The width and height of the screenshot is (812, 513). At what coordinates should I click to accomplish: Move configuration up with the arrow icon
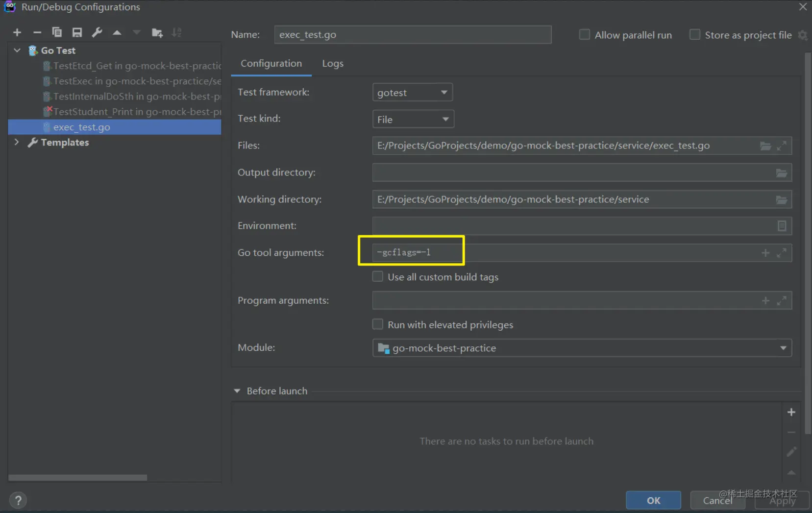tap(117, 32)
